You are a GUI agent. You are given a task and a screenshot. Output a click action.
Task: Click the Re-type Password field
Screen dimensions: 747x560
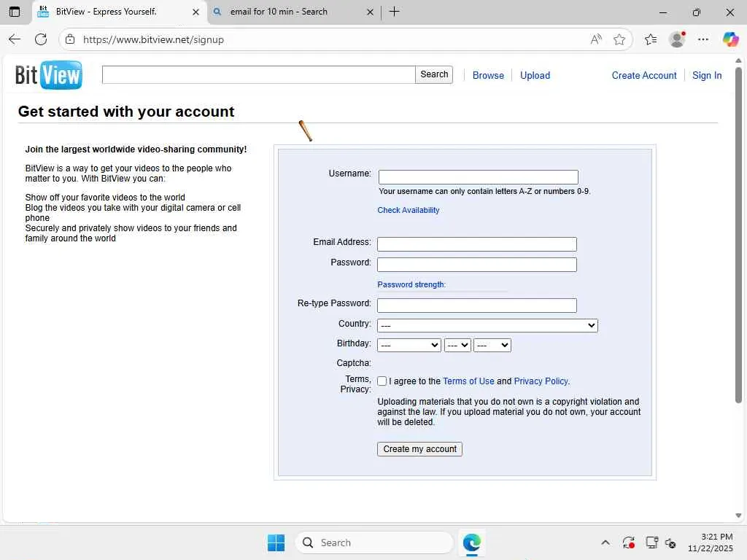tap(477, 306)
